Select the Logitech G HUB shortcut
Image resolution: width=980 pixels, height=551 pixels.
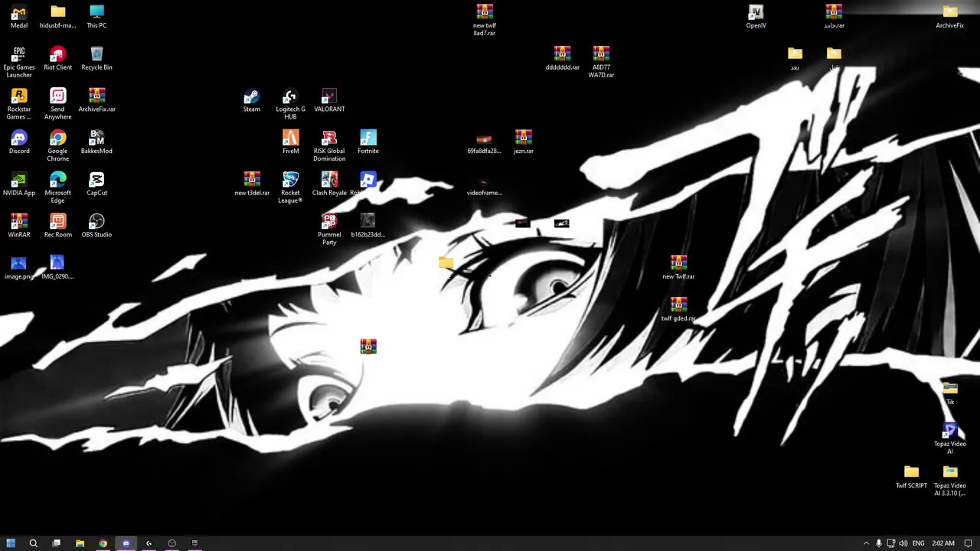tap(290, 104)
